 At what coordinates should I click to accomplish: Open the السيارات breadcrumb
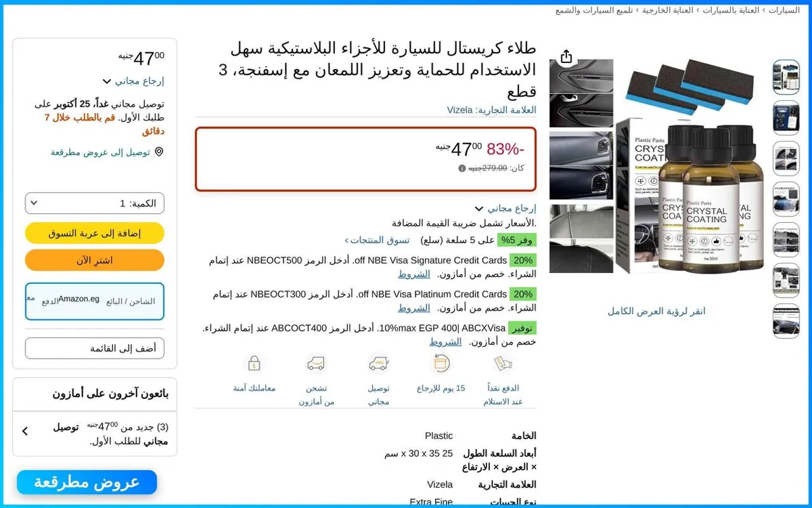pyautogui.click(x=784, y=10)
